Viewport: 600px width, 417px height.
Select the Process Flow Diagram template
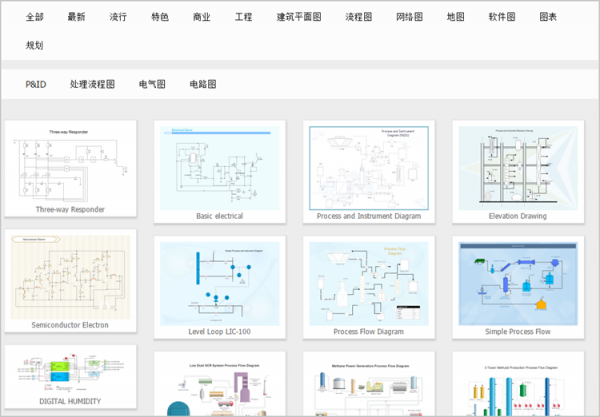pos(369,284)
